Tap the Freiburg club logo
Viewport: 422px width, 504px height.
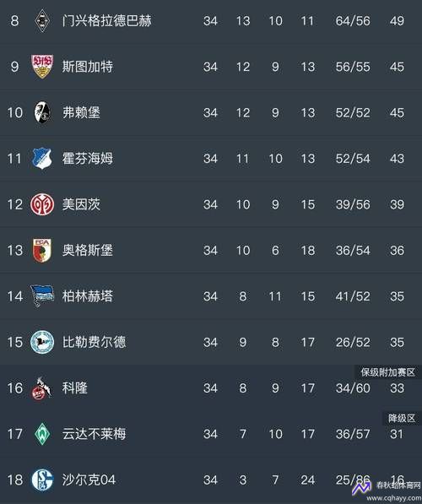(42, 112)
